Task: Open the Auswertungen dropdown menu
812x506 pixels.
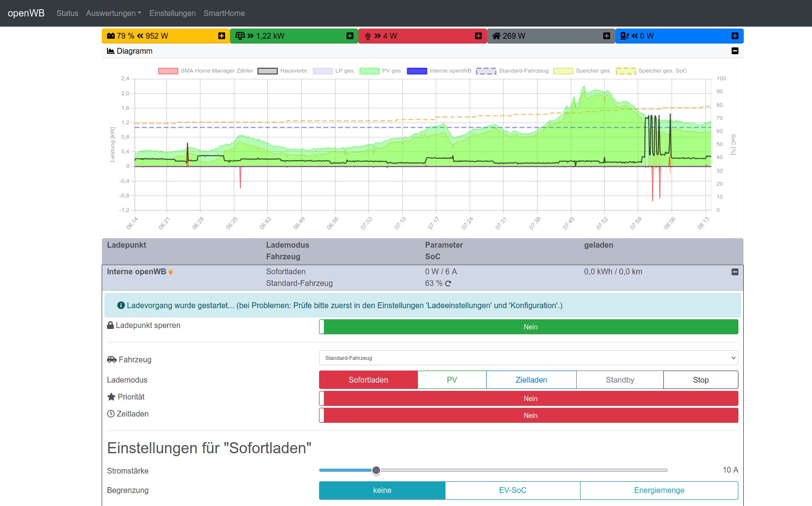Action: 114,13
